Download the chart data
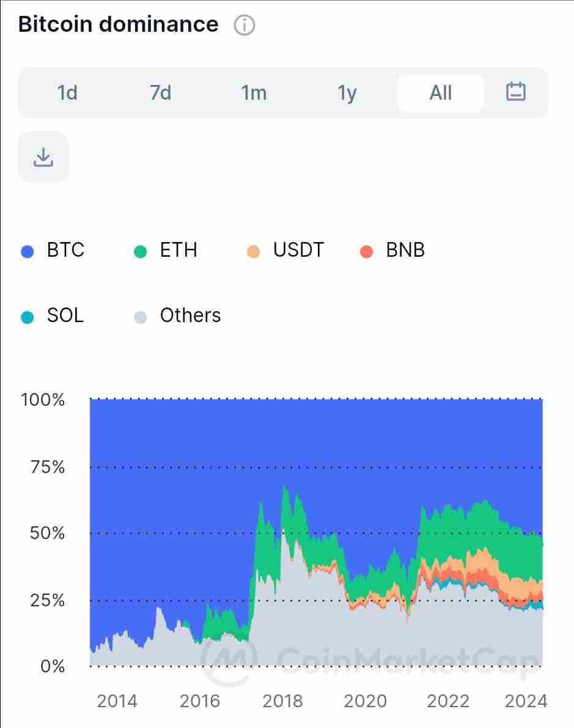This screenshot has height=728, width=574. tap(43, 157)
